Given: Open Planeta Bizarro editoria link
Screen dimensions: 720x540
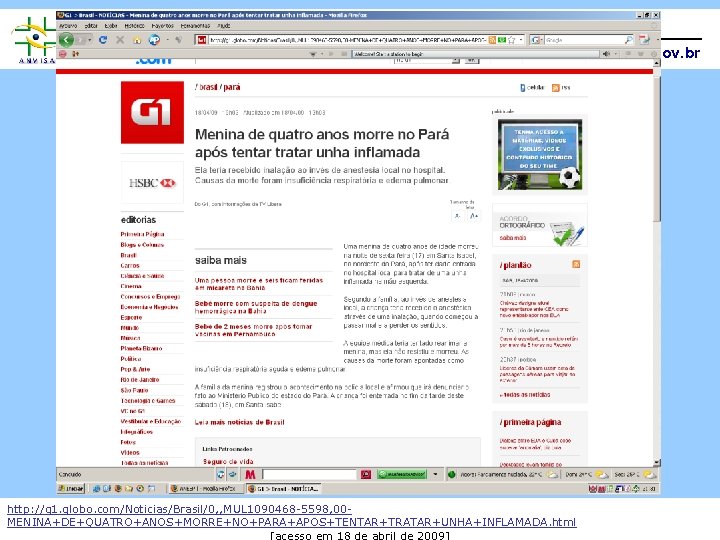Looking at the screenshot, I should 141,348.
